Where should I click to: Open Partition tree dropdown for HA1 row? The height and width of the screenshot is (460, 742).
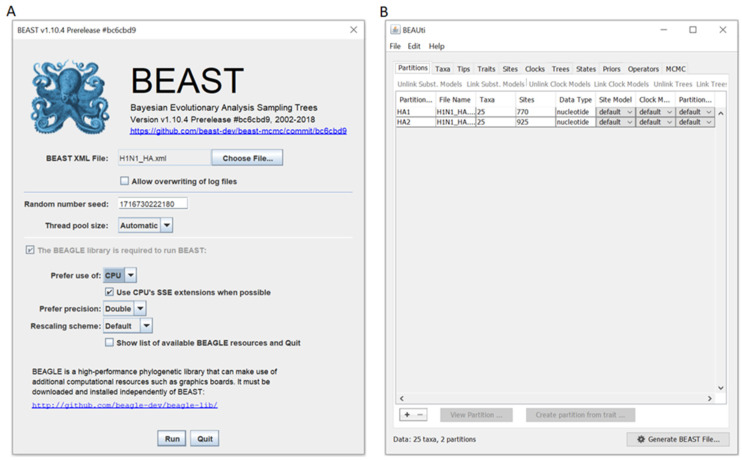pos(695,112)
